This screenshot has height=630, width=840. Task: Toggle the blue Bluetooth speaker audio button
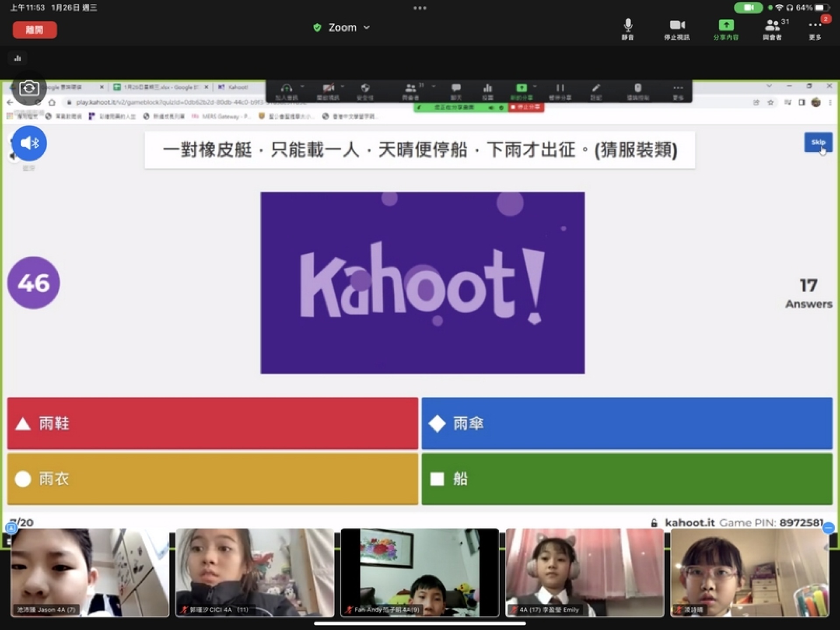point(29,143)
